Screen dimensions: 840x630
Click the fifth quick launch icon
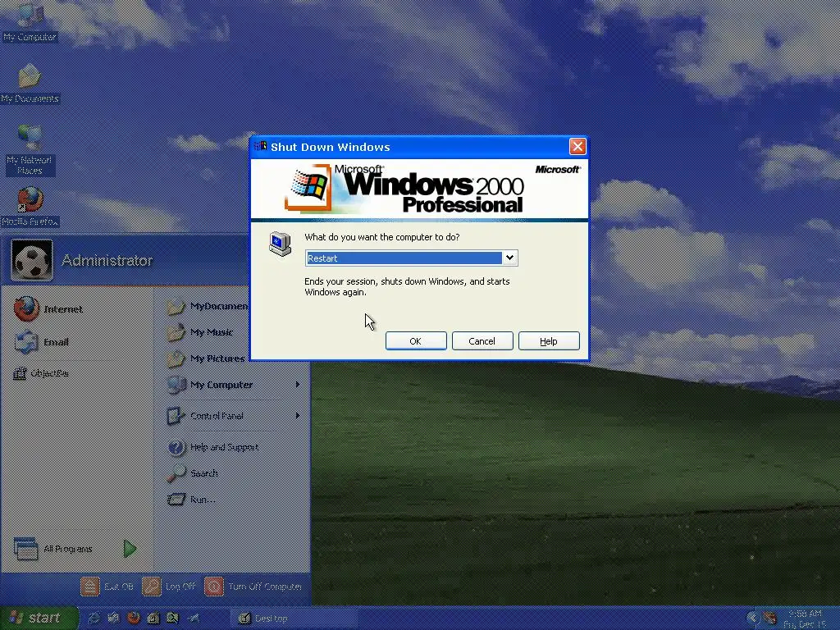172,619
